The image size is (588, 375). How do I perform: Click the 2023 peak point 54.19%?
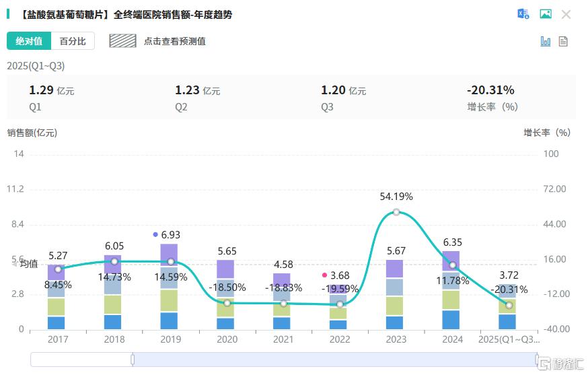[396, 212]
